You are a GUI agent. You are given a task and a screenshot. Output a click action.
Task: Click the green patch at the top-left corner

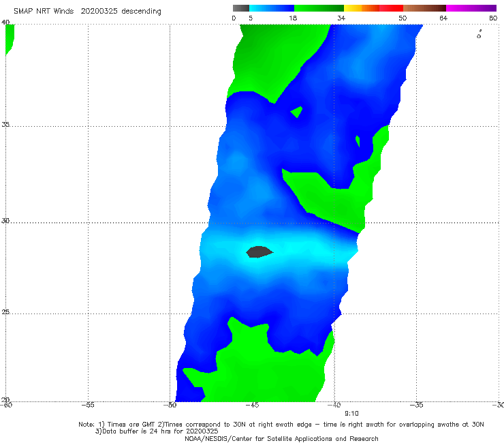point(10,40)
